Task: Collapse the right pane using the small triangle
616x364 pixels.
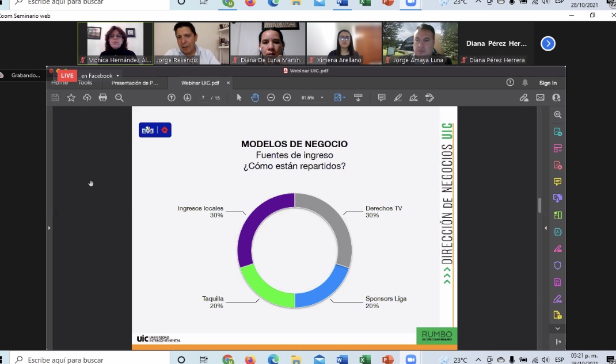Action: pos(545,228)
